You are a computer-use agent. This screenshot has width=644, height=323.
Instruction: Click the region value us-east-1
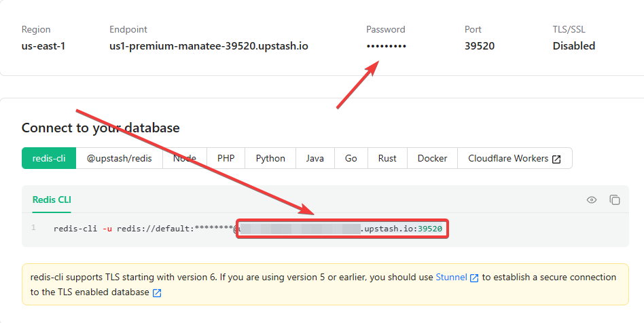(43, 46)
